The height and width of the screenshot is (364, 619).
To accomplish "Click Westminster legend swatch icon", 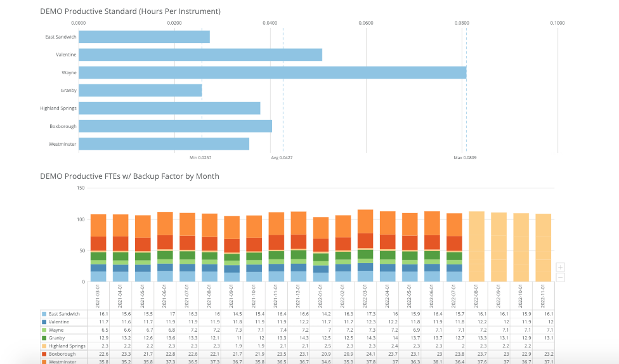I will coord(44,361).
